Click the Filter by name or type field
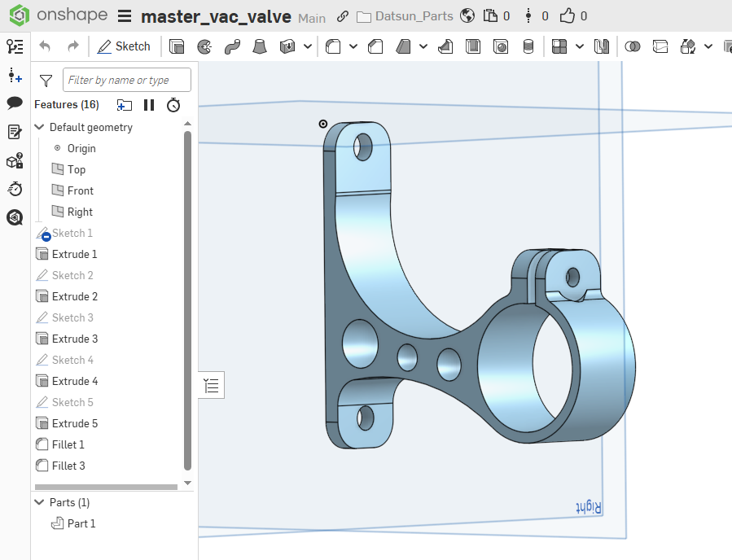The height and width of the screenshot is (560, 732). click(127, 80)
